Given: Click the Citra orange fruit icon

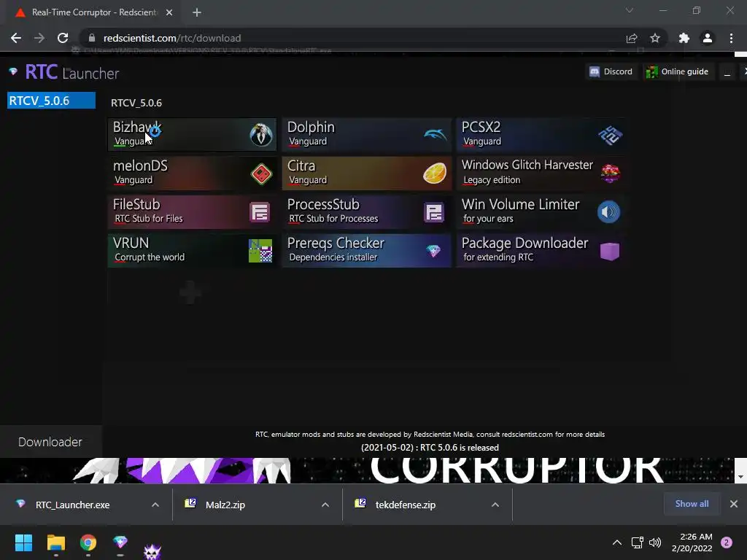Looking at the screenshot, I should coord(435,173).
